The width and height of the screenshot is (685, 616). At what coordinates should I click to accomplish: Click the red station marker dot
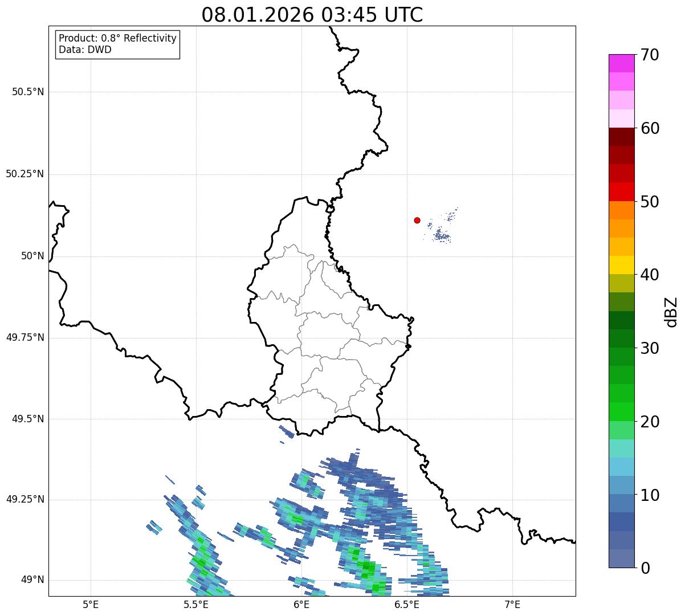pos(417,220)
